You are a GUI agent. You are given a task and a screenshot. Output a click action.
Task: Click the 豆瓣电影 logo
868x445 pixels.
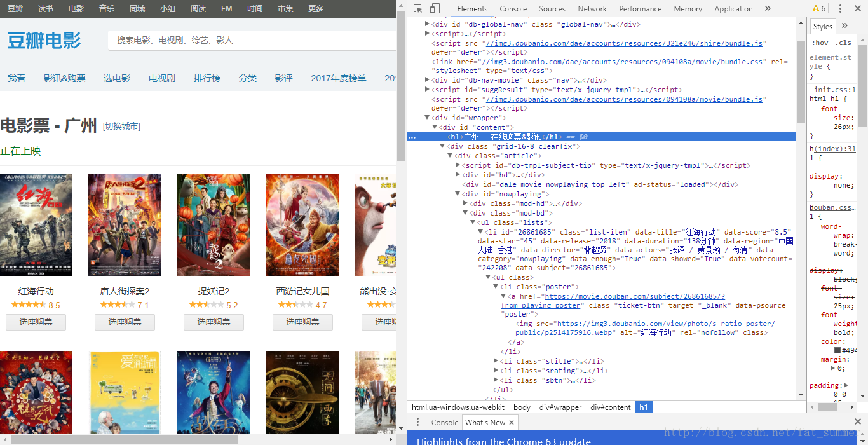tap(44, 40)
